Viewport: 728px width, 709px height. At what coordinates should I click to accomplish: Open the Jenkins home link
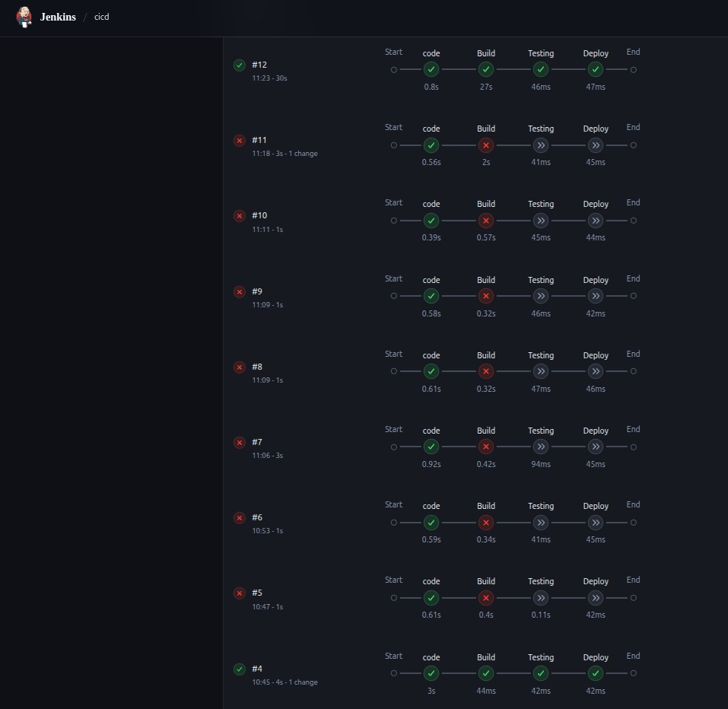pos(58,17)
